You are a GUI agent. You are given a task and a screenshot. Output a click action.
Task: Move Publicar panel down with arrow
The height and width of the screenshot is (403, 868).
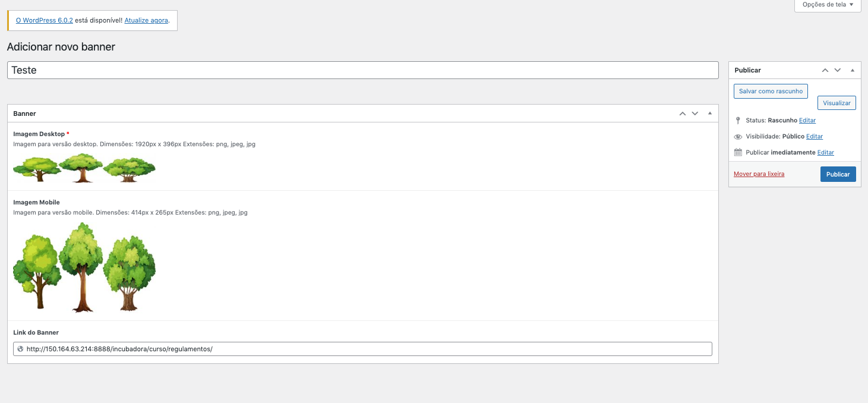pyautogui.click(x=838, y=70)
